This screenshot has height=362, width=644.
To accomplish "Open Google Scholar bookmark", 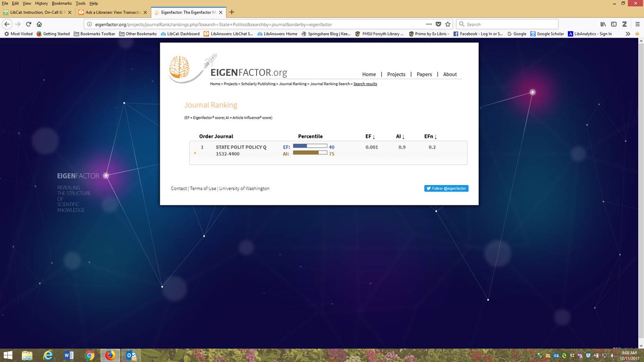I will (547, 34).
